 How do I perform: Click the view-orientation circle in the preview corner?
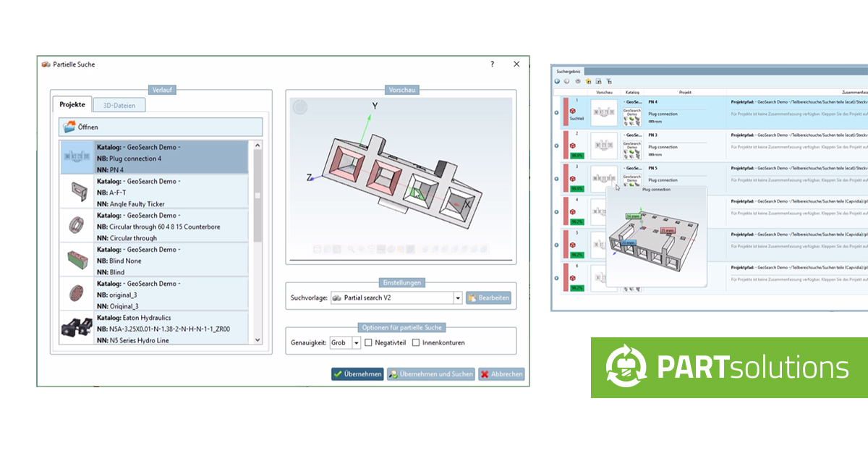coord(299,107)
